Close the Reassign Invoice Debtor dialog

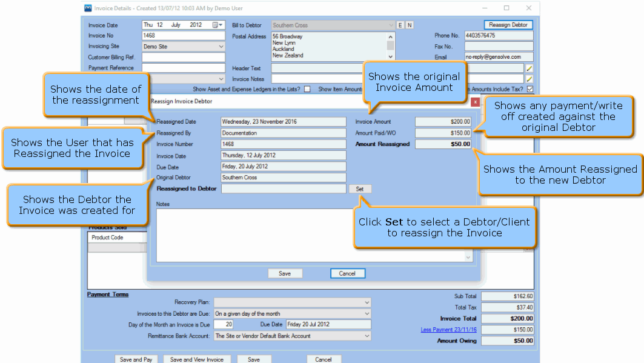(x=476, y=102)
